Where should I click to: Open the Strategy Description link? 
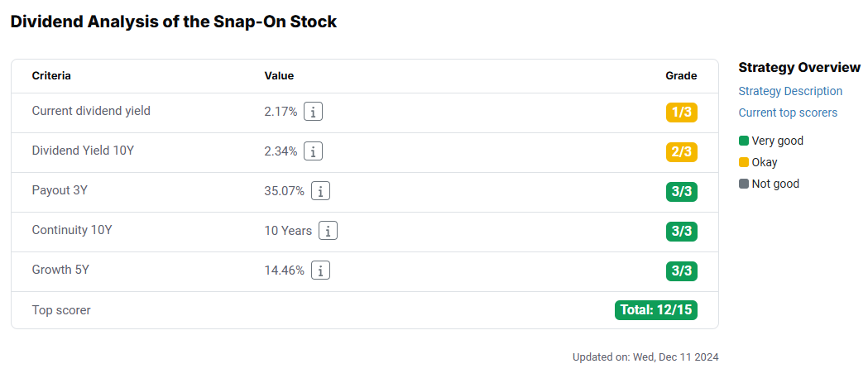[790, 91]
